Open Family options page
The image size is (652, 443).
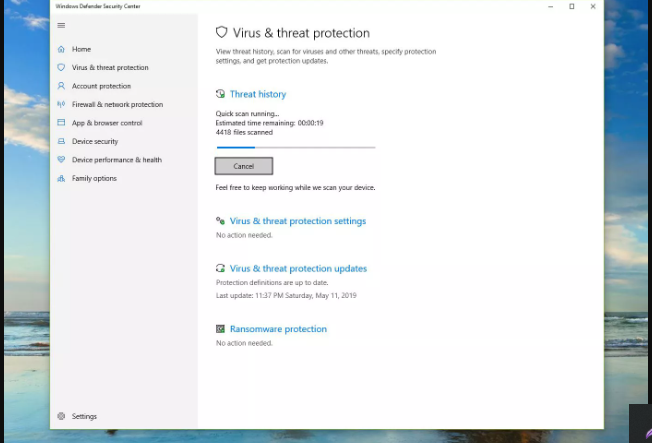(94, 178)
